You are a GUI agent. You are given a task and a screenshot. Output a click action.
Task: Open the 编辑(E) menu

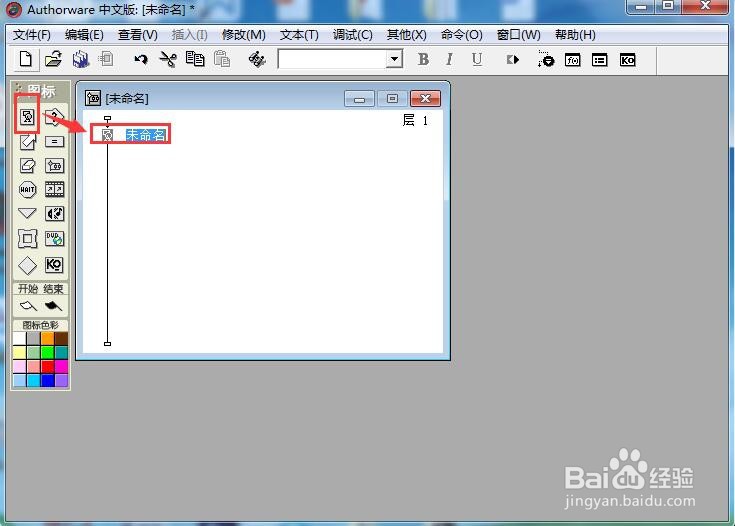click(x=84, y=35)
